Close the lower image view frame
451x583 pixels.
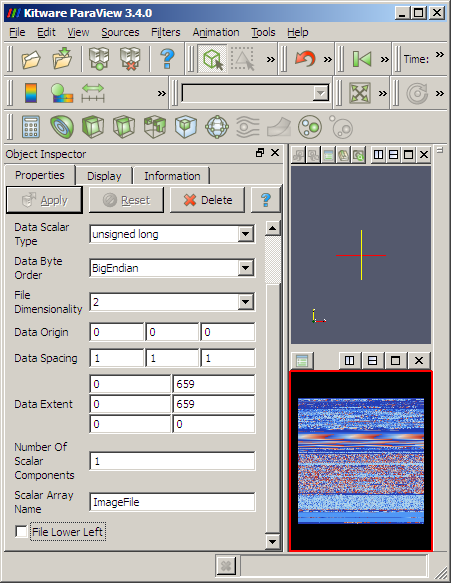pyautogui.click(x=419, y=360)
